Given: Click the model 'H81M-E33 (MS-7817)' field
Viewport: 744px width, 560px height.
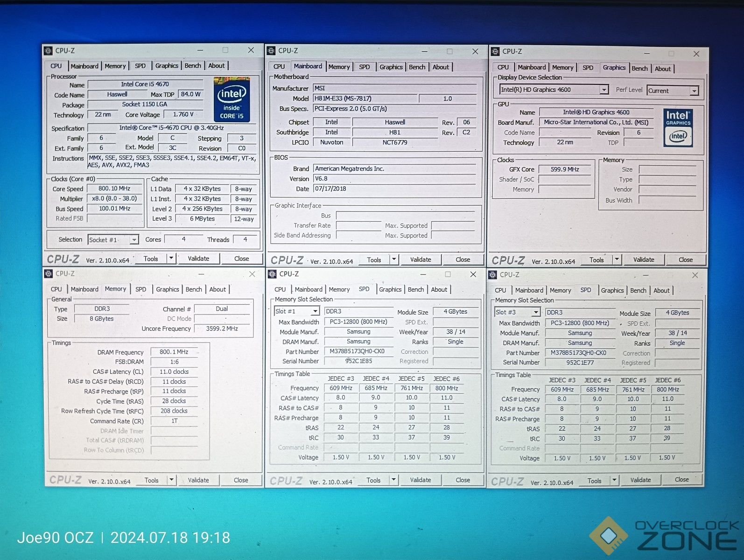Looking at the screenshot, I should (x=365, y=98).
